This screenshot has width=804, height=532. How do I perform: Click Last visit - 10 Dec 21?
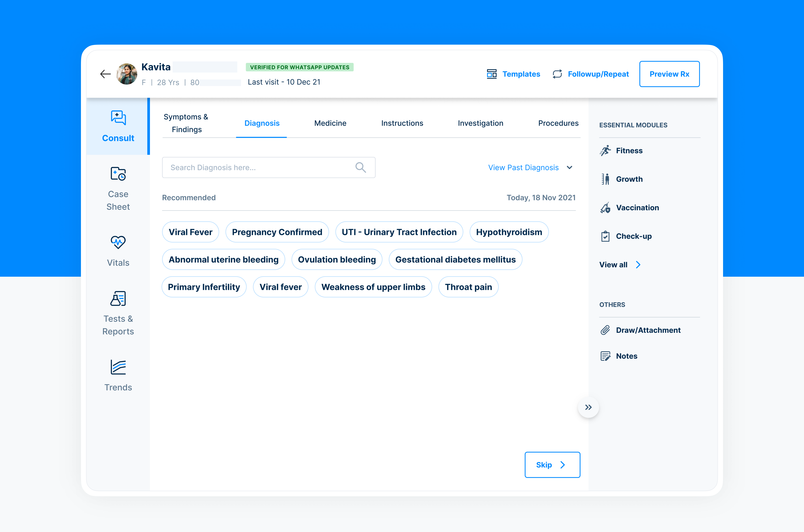tap(284, 82)
